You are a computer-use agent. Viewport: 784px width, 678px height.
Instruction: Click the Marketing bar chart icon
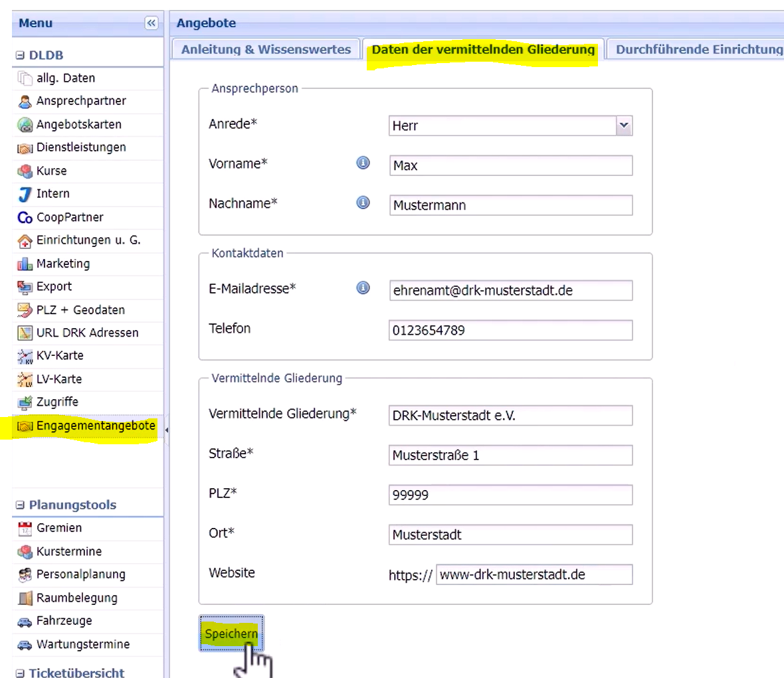pyautogui.click(x=25, y=264)
